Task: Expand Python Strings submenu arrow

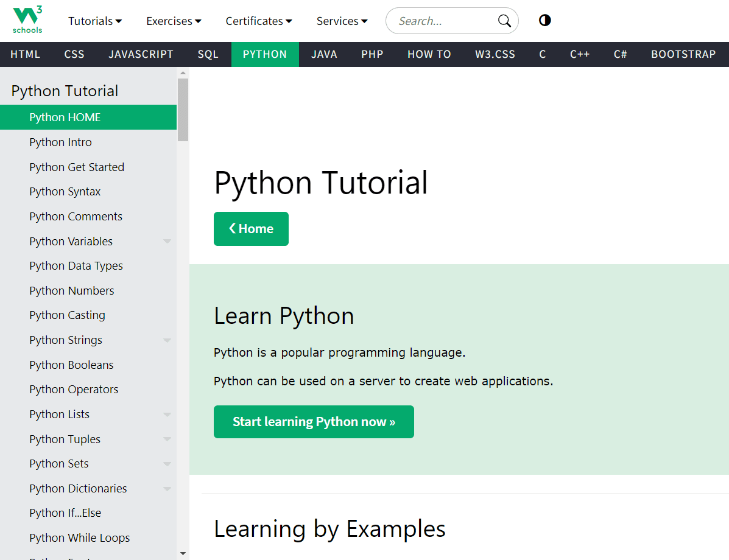Action: (x=167, y=340)
